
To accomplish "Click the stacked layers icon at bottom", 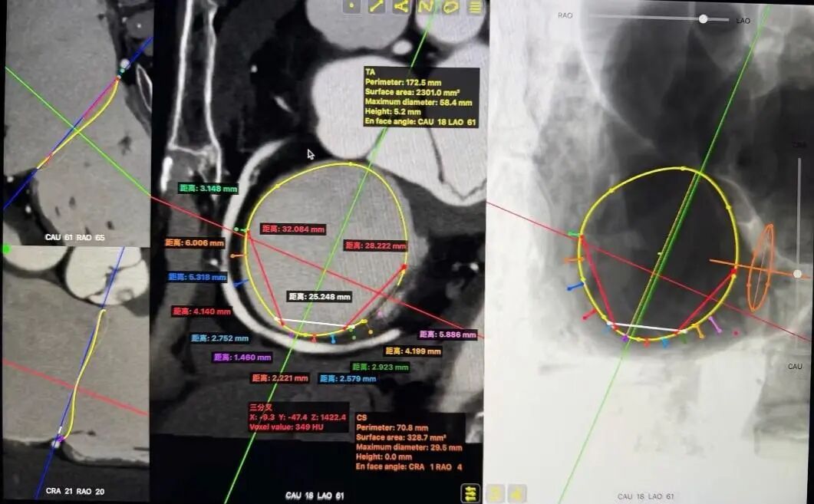I will coord(470,492).
